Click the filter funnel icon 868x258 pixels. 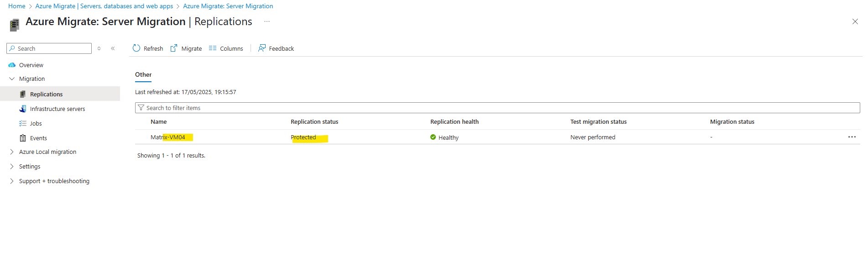pyautogui.click(x=141, y=108)
